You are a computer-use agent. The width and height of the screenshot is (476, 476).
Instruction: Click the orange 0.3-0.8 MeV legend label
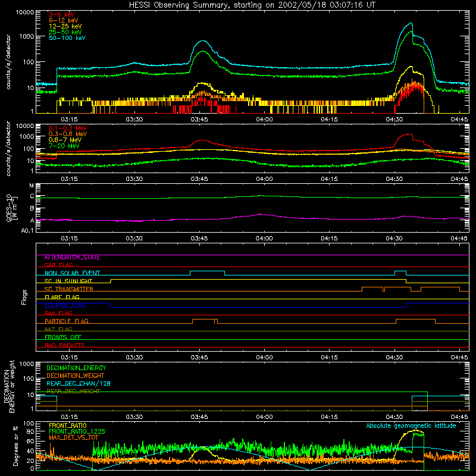point(68,134)
